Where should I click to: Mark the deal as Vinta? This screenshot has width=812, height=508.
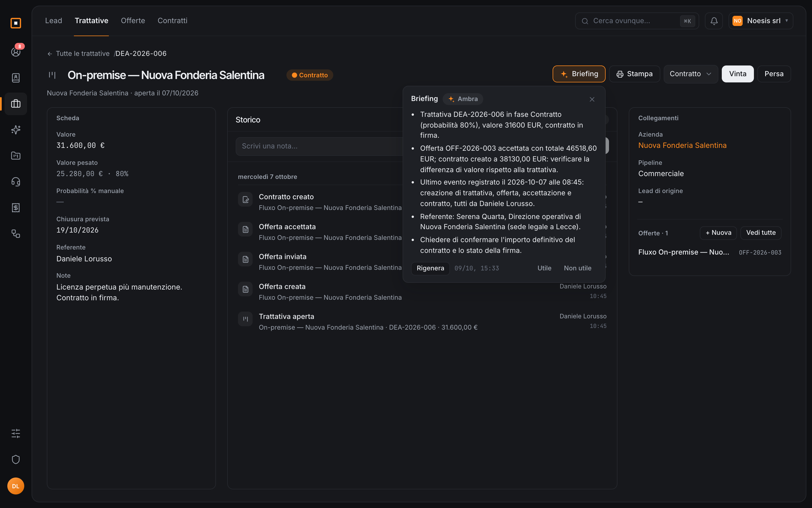[738, 74]
